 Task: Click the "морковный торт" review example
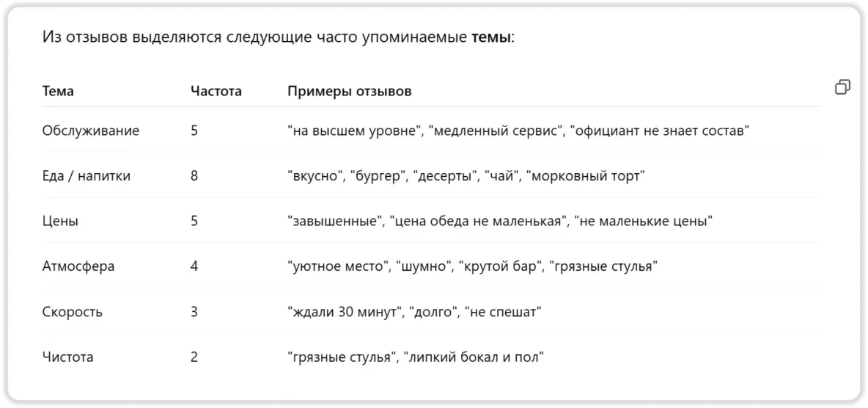tap(586, 176)
